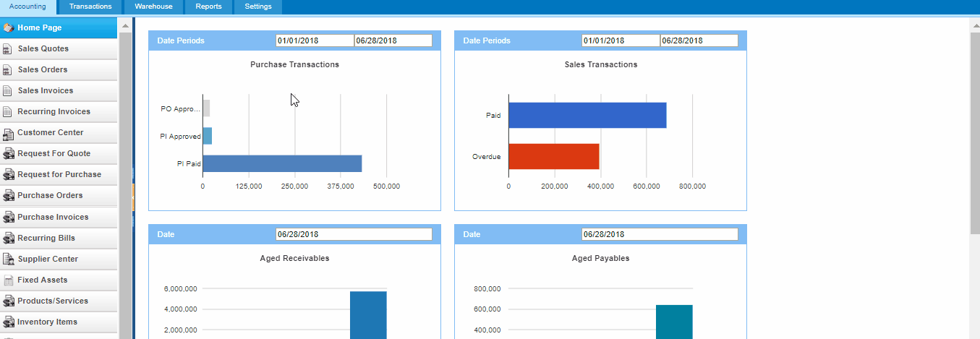
Task: Click the PO Approved grey bar
Action: tap(206, 108)
